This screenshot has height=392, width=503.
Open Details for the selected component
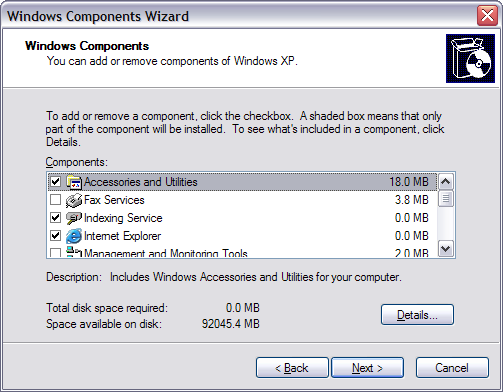[417, 314]
